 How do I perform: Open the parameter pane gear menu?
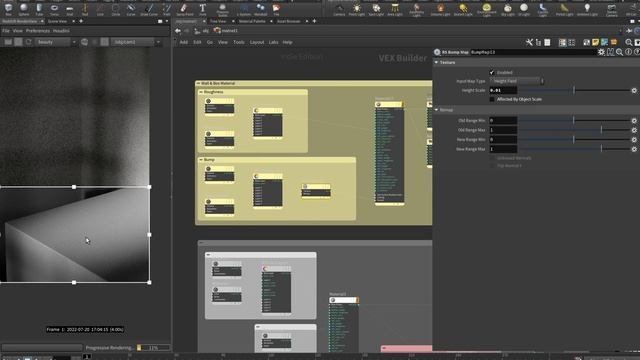click(x=601, y=52)
